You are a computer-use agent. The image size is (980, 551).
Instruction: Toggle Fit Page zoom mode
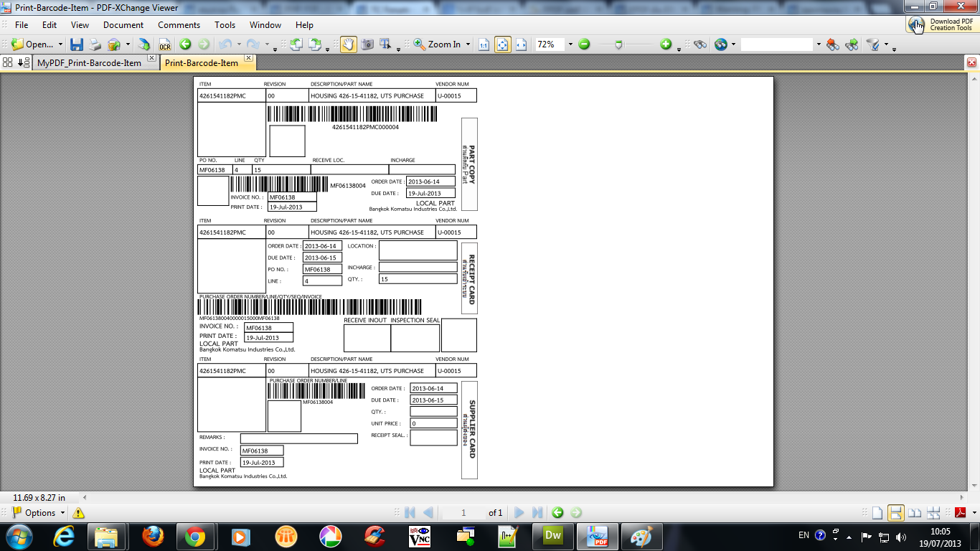click(503, 44)
